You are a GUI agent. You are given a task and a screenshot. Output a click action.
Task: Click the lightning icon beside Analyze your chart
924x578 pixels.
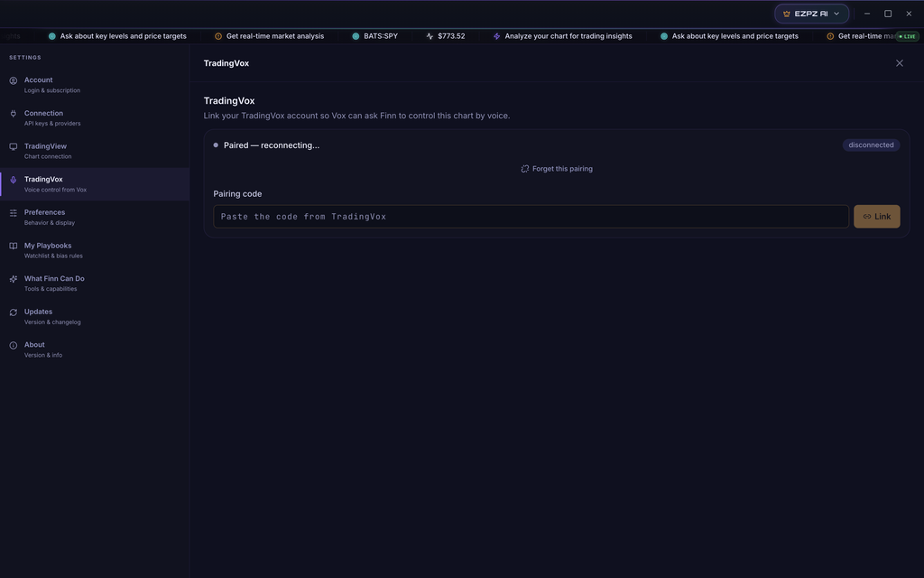(x=496, y=36)
